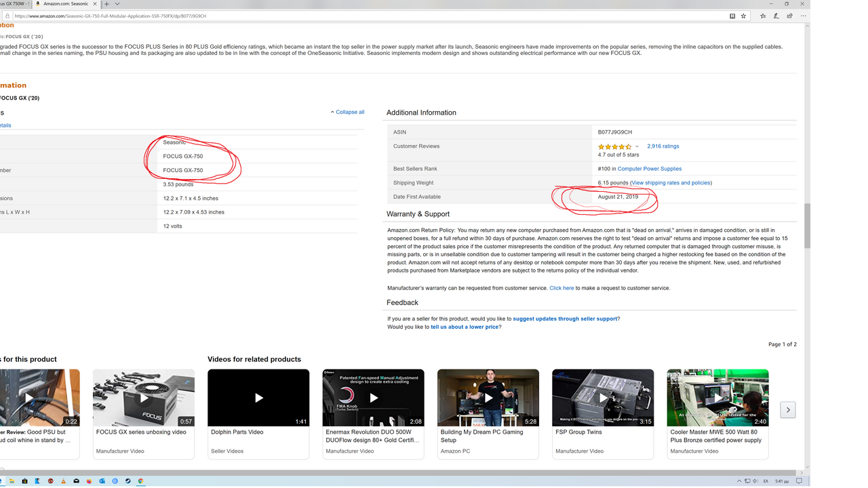This screenshot has width=868, height=488.
Task: Expand the star rating dropdown arrow
Action: [x=637, y=146]
